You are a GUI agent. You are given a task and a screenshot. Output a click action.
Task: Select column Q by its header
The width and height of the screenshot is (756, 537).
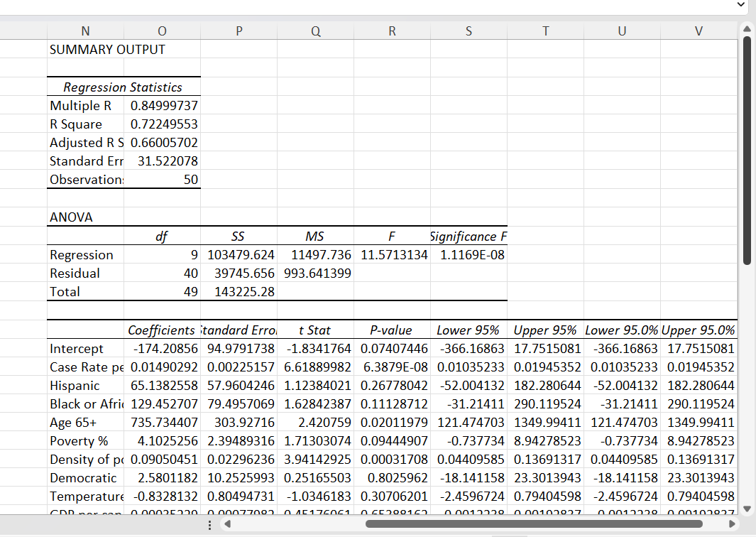tap(315, 31)
